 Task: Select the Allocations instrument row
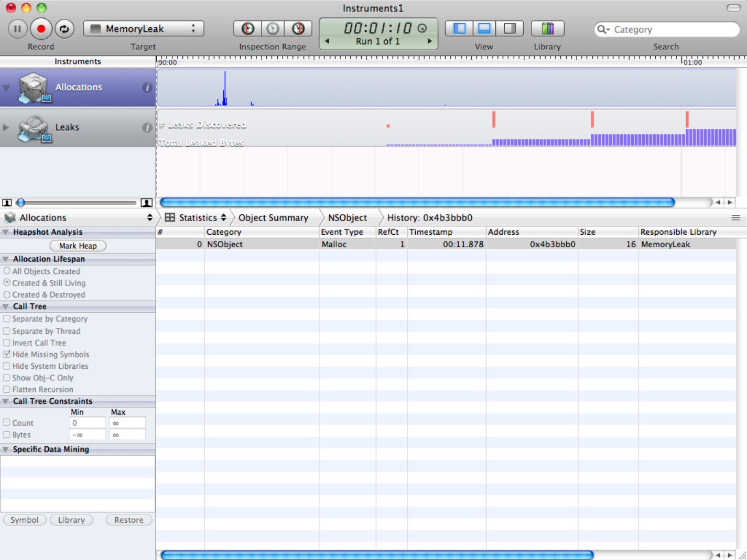tap(78, 87)
